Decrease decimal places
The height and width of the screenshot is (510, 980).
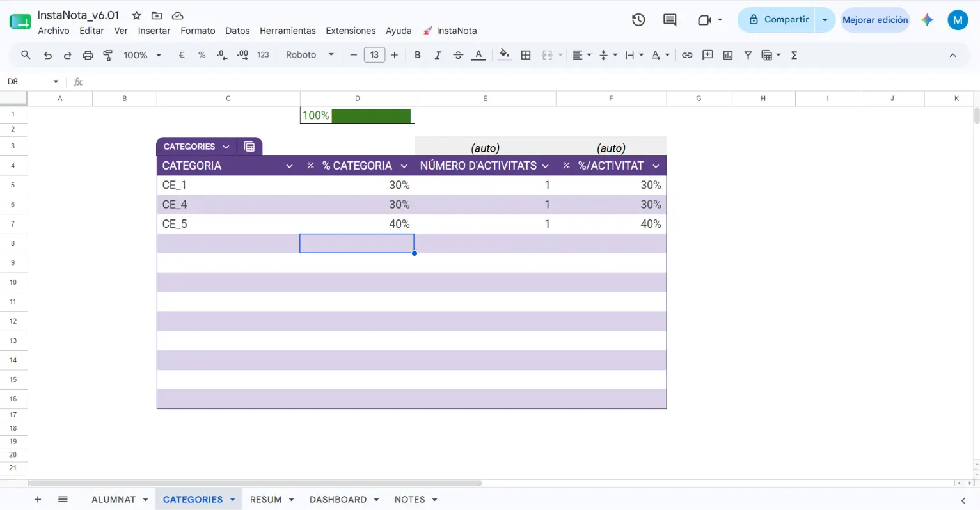point(222,55)
